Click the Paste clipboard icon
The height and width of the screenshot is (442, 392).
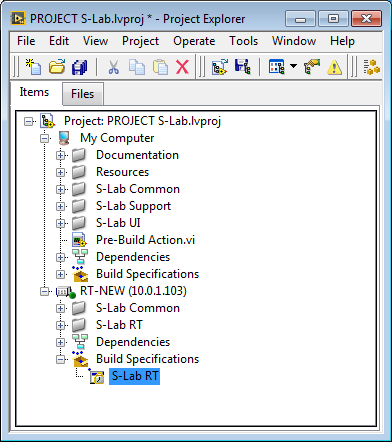tap(160, 67)
